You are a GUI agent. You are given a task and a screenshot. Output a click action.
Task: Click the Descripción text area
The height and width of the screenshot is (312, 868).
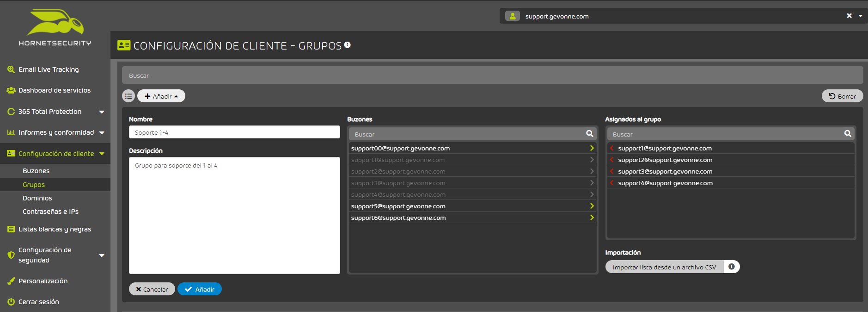(234, 215)
